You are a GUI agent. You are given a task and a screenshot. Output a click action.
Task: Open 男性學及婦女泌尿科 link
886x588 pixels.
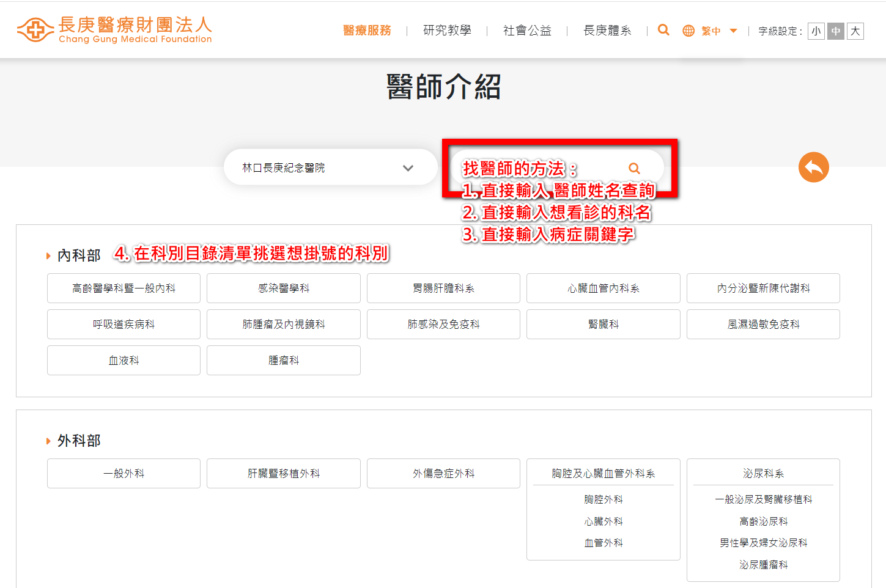click(763, 543)
